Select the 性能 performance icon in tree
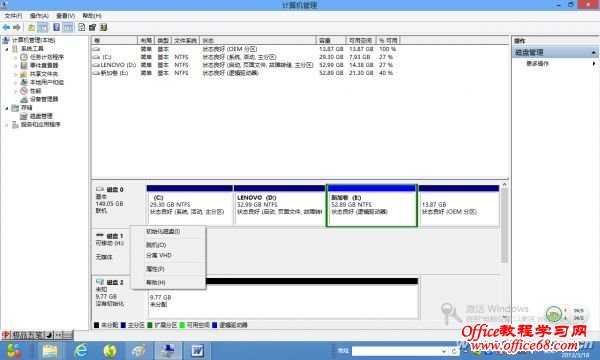This screenshot has height=360, width=600. pos(24,91)
